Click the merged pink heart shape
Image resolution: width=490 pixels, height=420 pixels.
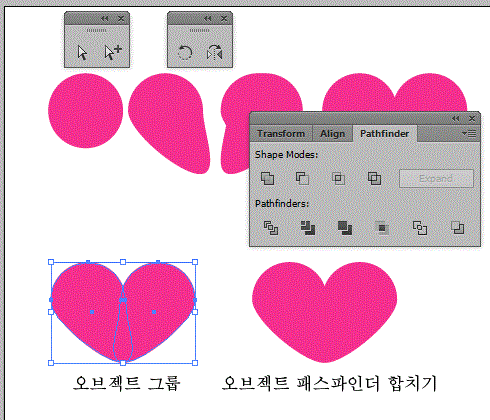324,312
